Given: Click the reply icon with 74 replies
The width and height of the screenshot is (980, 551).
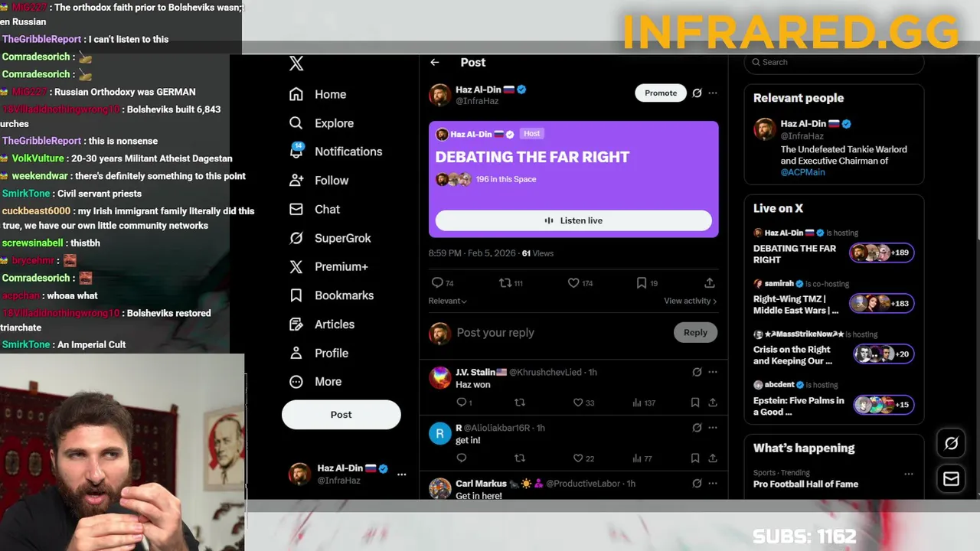Looking at the screenshot, I should (x=443, y=283).
